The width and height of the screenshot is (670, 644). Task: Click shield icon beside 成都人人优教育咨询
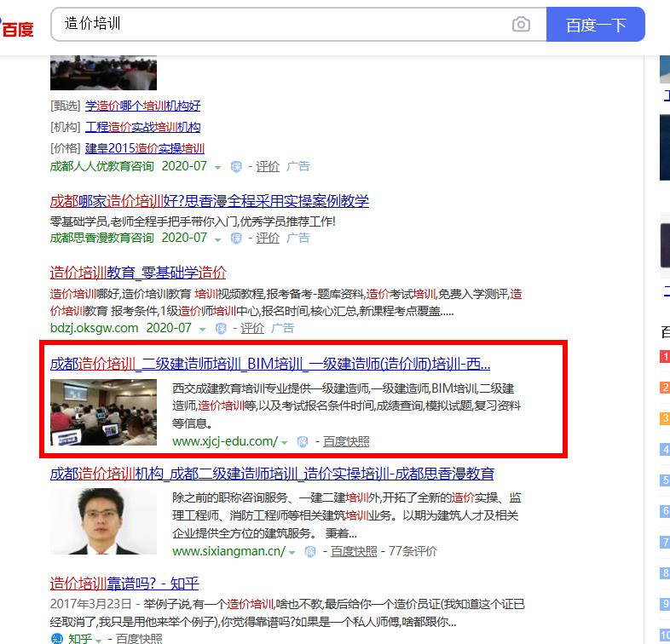point(237,167)
